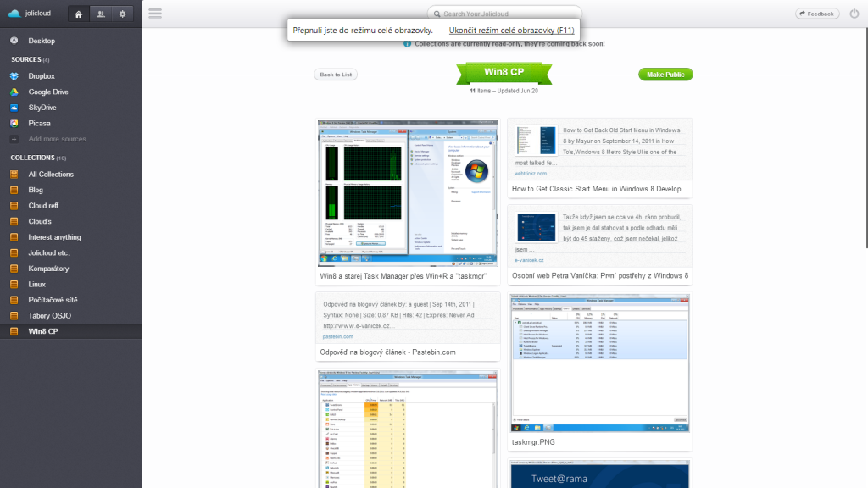This screenshot has width=868, height=488.
Task: Click the Back to List button
Action: pyautogui.click(x=336, y=75)
